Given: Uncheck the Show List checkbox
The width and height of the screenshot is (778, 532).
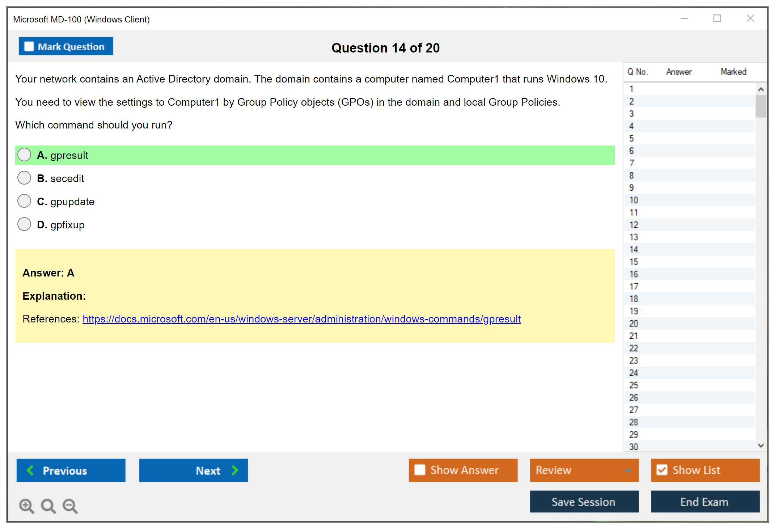Looking at the screenshot, I should click(x=662, y=470).
